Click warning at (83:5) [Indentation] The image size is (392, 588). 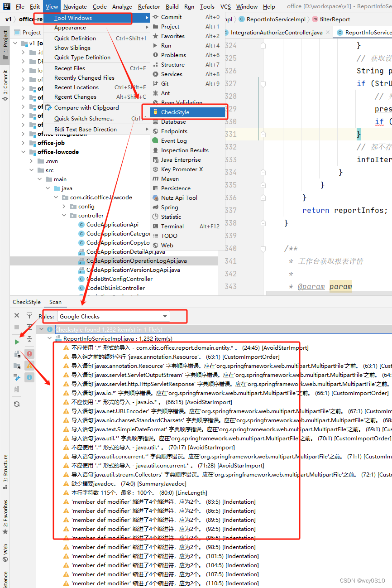(159, 502)
